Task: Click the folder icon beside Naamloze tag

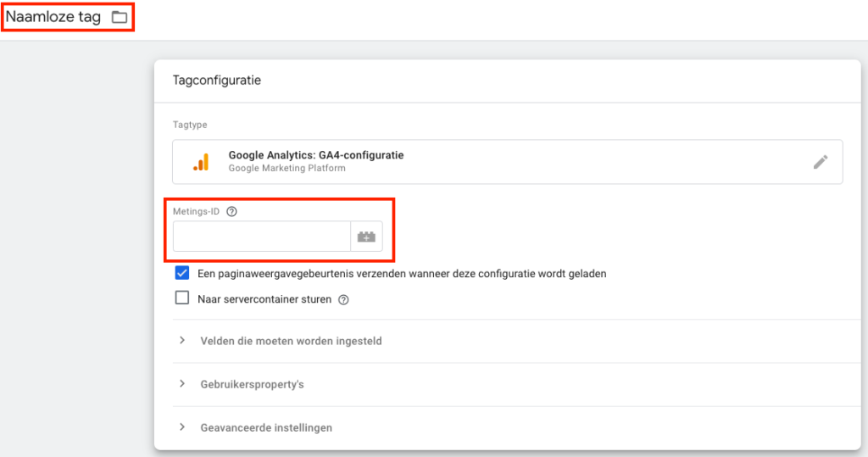Action: click(x=120, y=17)
